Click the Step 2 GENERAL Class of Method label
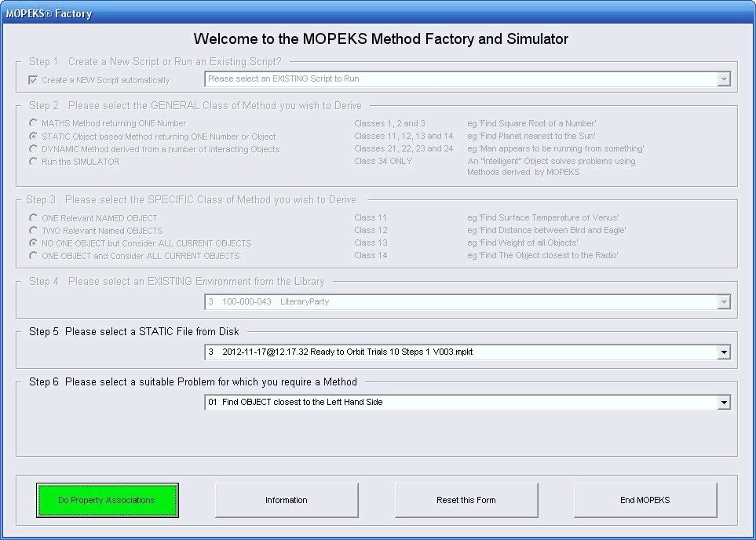The width and height of the screenshot is (756, 540). (195, 106)
